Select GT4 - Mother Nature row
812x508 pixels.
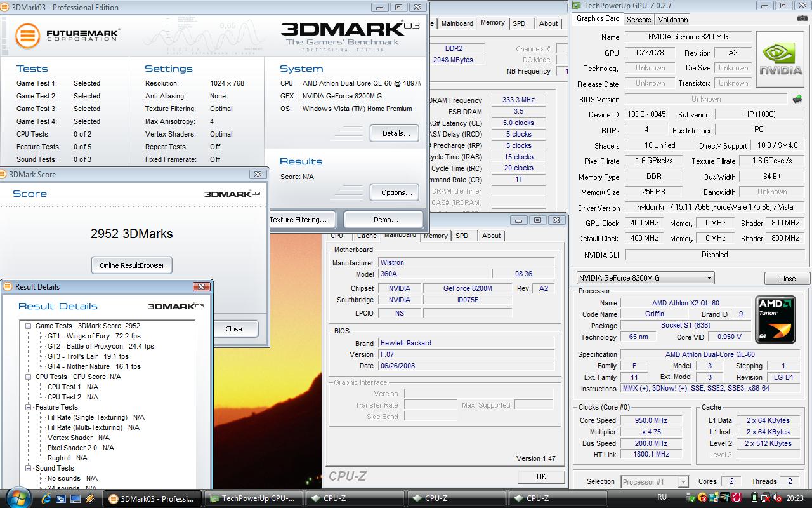click(94, 366)
